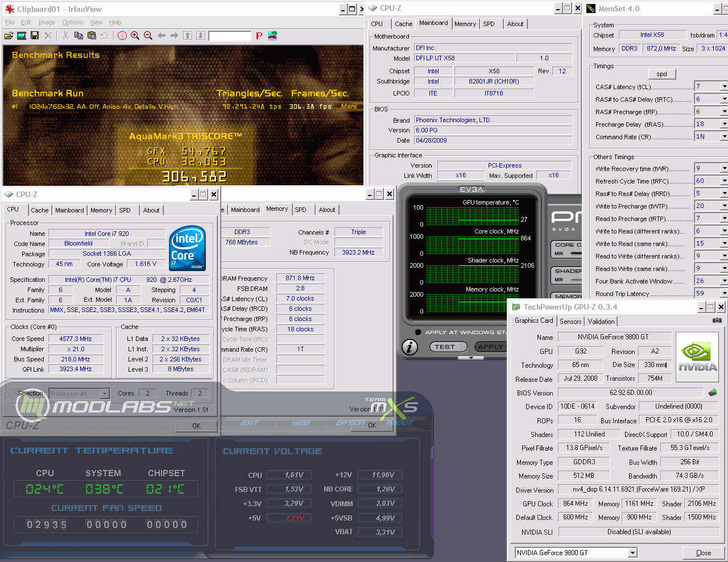
Task: Jump to the first file in IrfanView's toolbar
Action: (188, 36)
